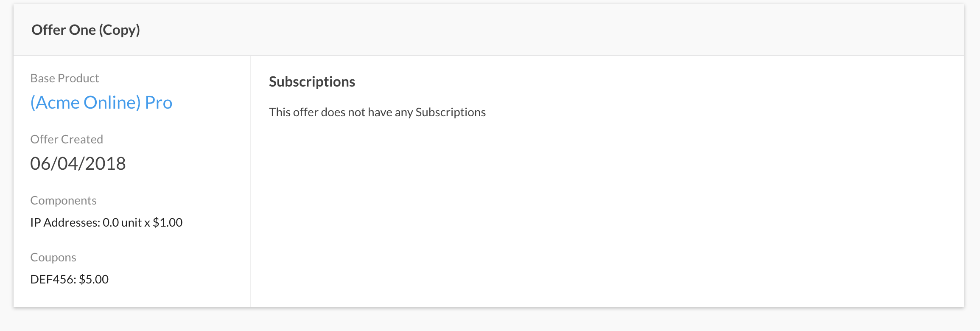Click the 06/04/2018 creation date
980x331 pixels.
coord(78,164)
